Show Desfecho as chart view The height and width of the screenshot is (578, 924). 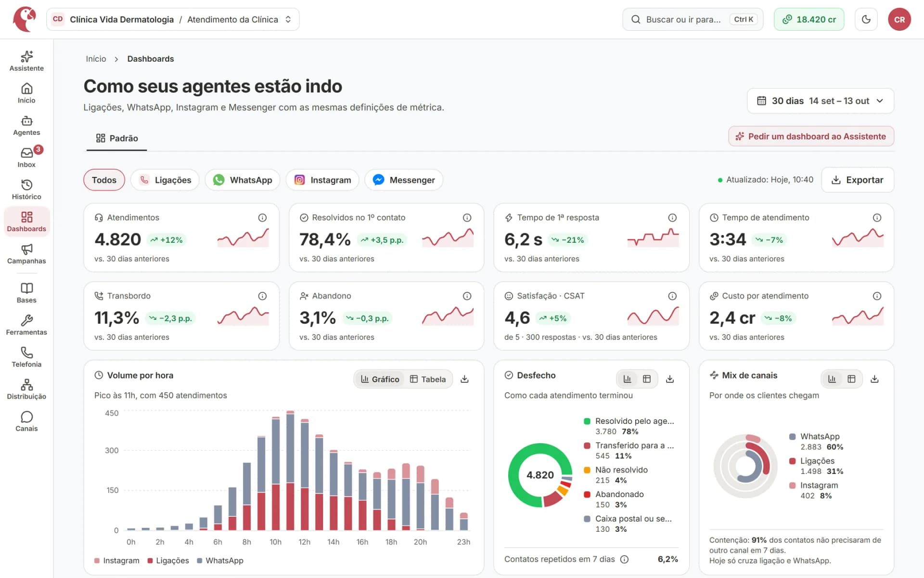tap(627, 379)
